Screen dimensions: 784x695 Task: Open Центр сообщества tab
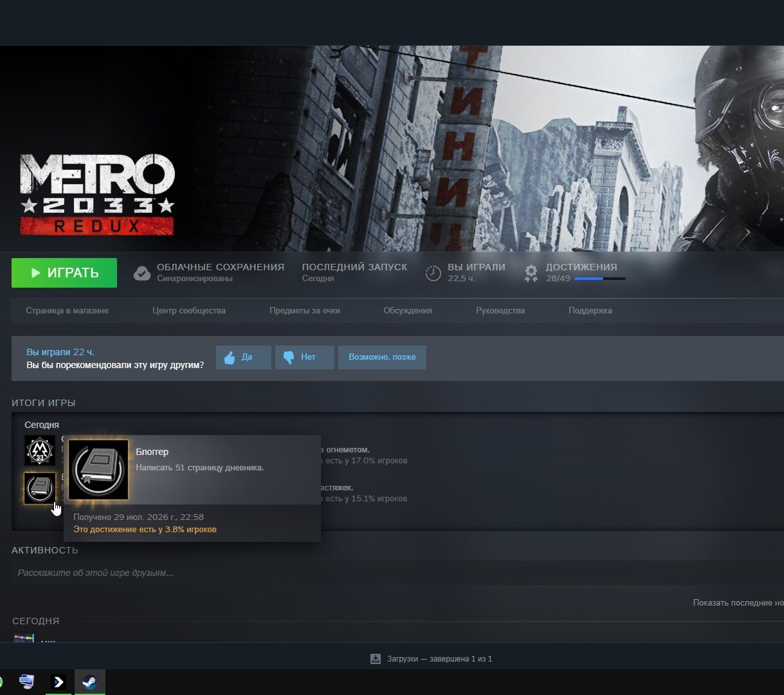coord(189,310)
